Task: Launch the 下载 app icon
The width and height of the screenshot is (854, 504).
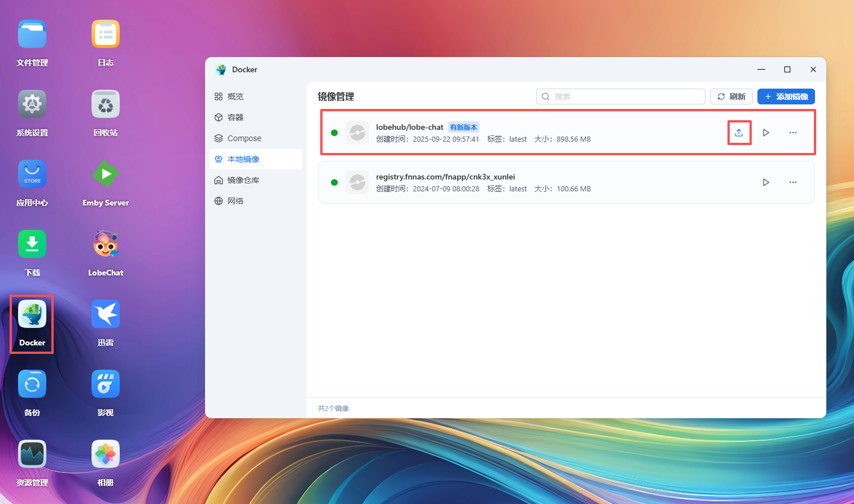Action: click(x=32, y=244)
